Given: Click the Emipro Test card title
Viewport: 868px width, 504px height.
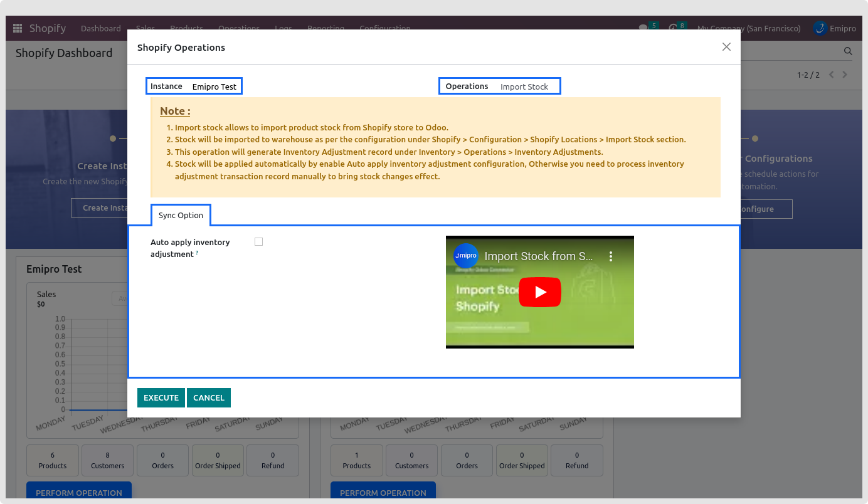Looking at the screenshot, I should click(x=54, y=269).
